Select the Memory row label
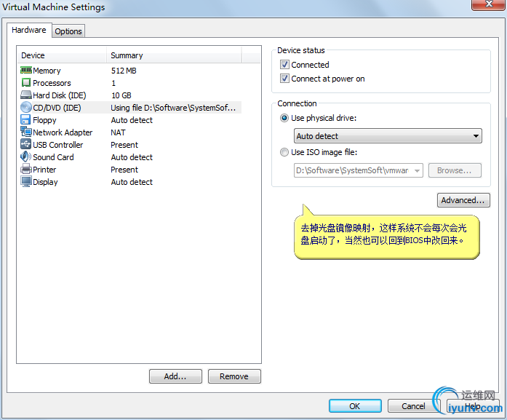This screenshot has width=507, height=420. click(x=47, y=71)
